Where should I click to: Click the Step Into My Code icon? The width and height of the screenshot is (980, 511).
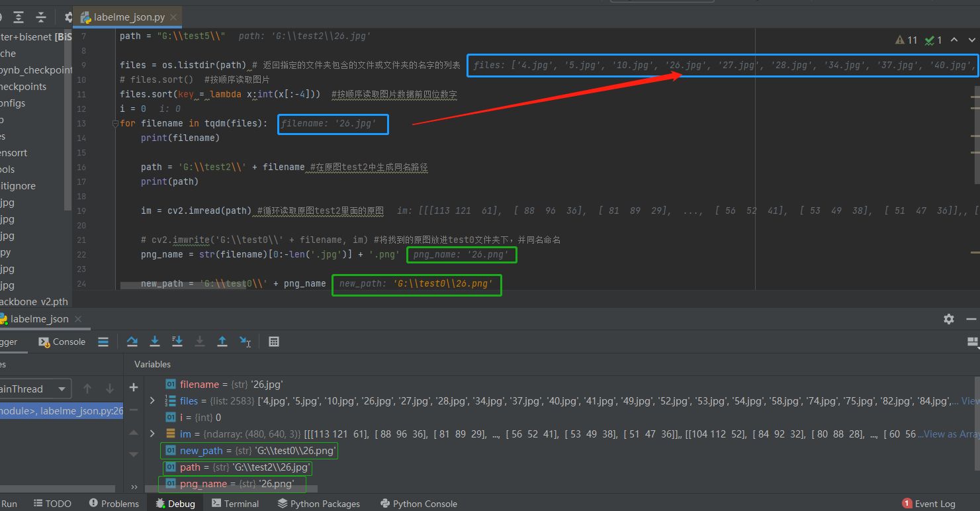click(177, 342)
